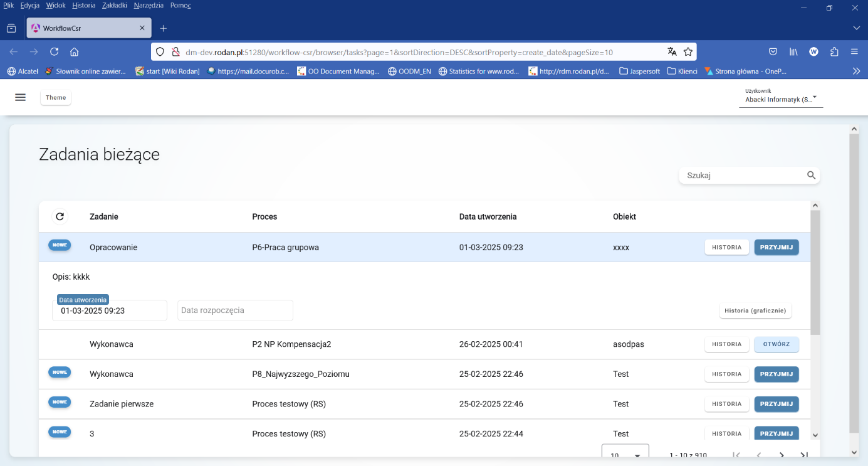Click the Data rozpoczęcia date field
The height and width of the screenshot is (466, 868).
235,310
